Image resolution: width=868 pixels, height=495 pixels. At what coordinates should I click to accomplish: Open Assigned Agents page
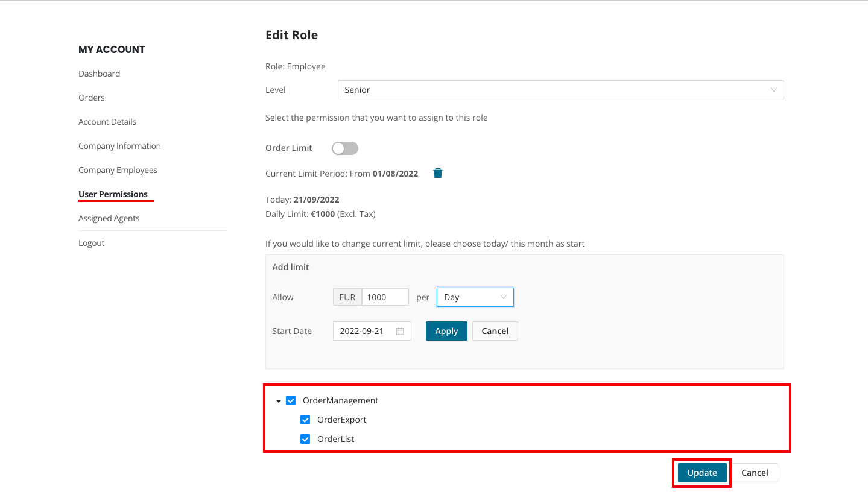(x=109, y=218)
